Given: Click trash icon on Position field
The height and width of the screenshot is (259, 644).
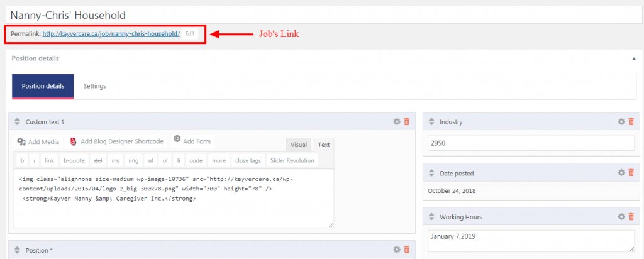Looking at the screenshot, I should coord(407,250).
